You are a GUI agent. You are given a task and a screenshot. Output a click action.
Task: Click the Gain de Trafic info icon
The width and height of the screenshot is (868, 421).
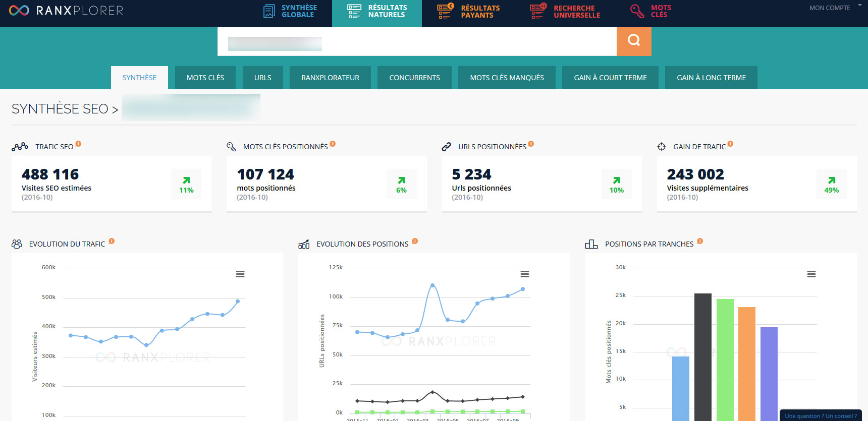730,144
